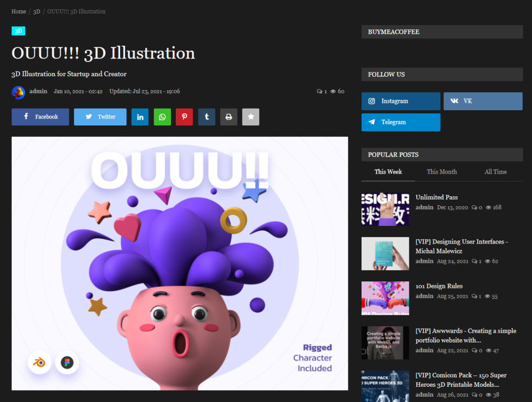This screenshot has width=532, height=402.
Task: Open the VK follow button
Action: coord(483,101)
